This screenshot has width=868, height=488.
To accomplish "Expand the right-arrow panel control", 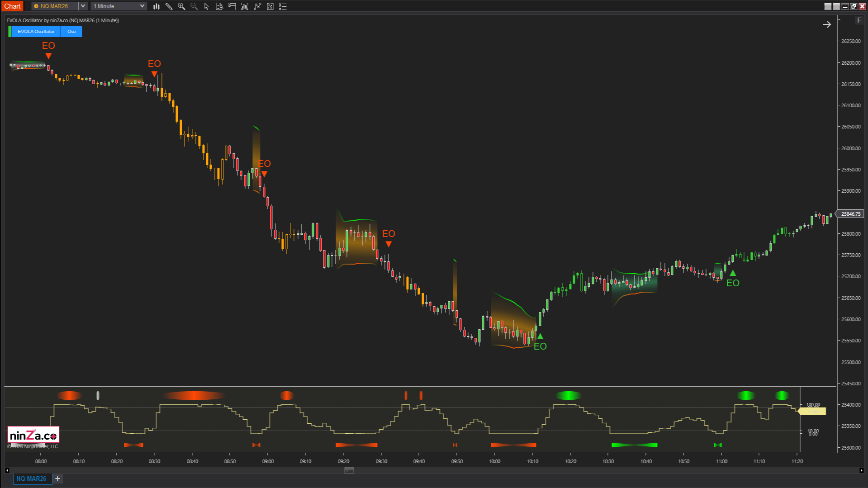I will tap(827, 24).
